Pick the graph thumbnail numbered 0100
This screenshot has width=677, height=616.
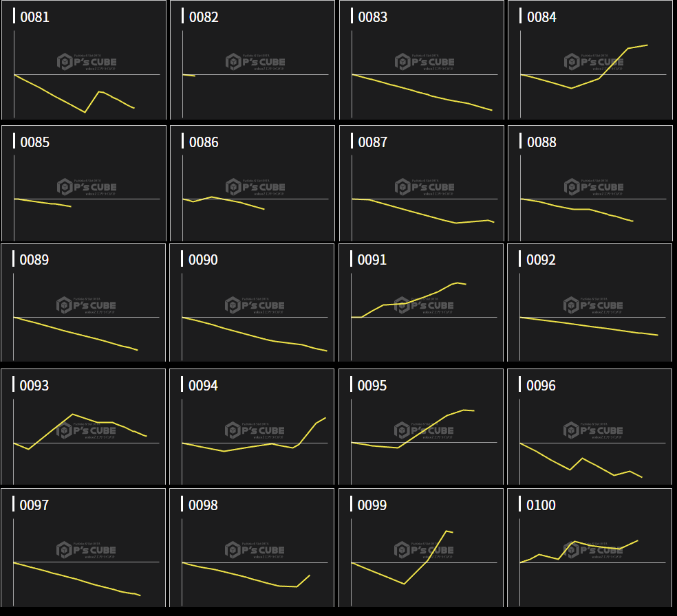pyautogui.click(x=590, y=548)
